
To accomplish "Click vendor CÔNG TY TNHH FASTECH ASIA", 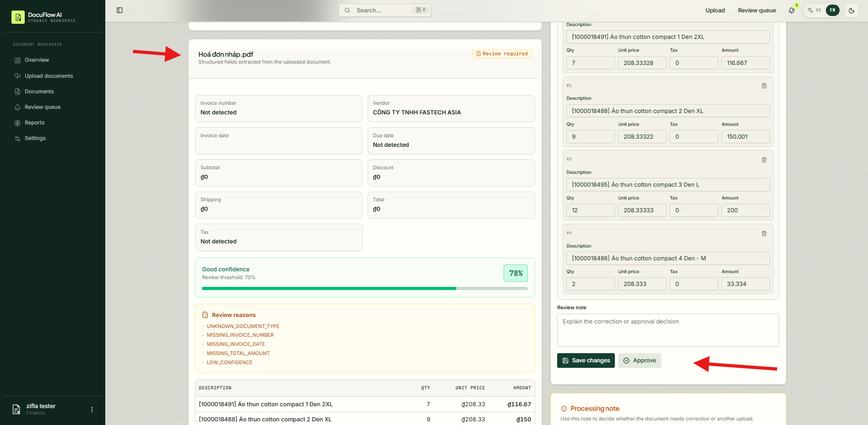I will [417, 113].
